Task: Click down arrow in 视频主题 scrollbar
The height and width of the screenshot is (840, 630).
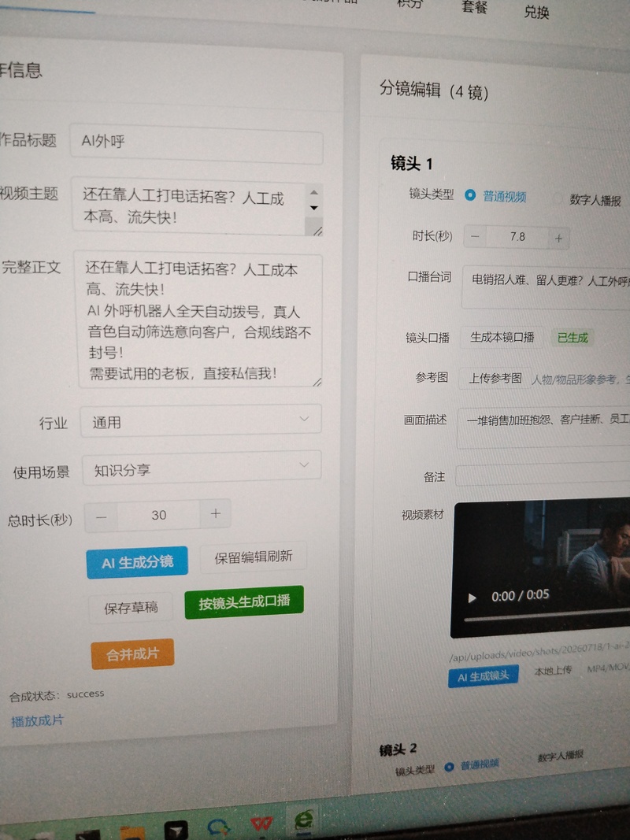Action: coord(314,208)
